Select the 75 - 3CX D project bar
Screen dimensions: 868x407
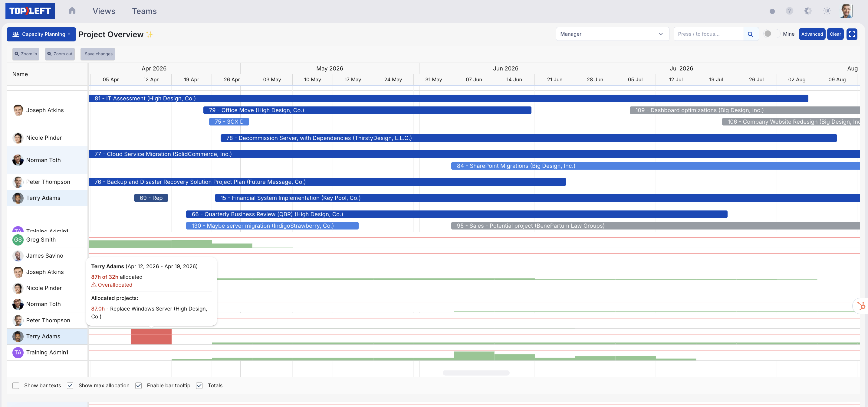pos(229,122)
